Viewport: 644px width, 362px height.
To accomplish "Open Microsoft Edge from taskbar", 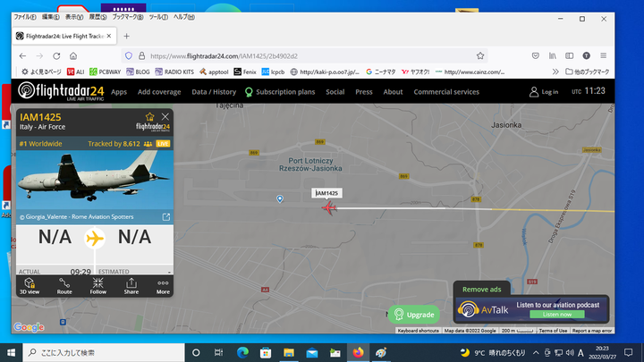I will tap(242, 352).
